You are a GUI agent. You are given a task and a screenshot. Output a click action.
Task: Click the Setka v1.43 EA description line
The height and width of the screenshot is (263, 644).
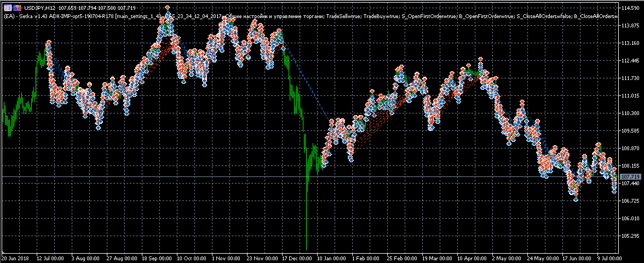[311, 16]
